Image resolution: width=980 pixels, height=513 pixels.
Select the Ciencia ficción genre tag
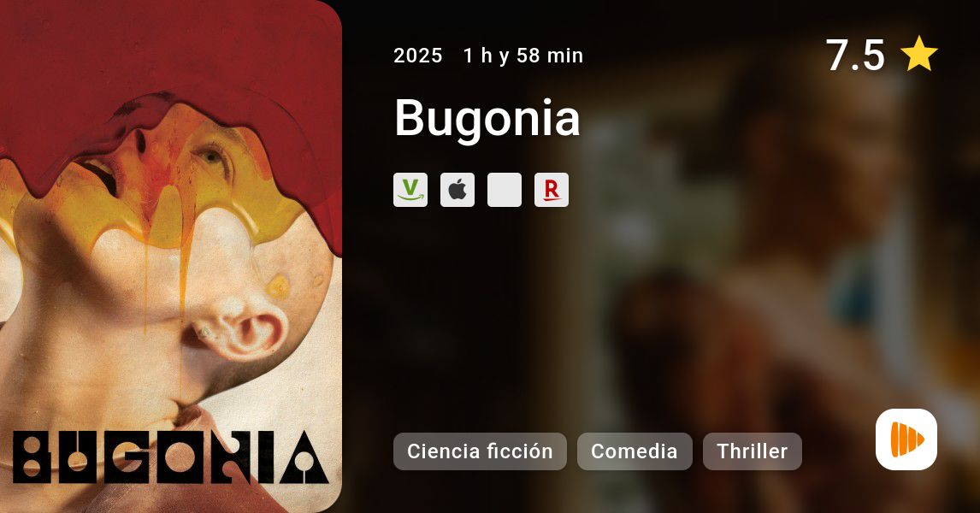point(480,451)
